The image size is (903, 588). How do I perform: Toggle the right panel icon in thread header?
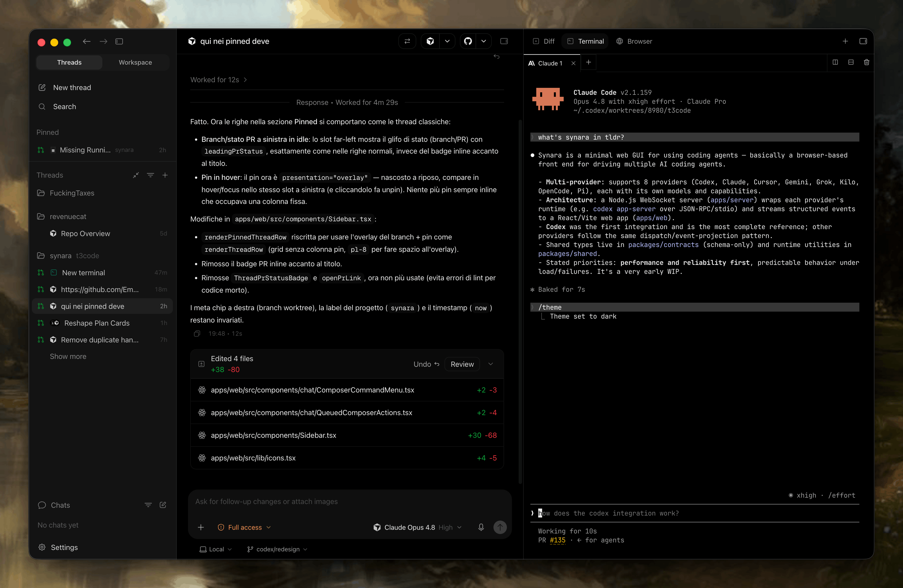[x=504, y=41]
